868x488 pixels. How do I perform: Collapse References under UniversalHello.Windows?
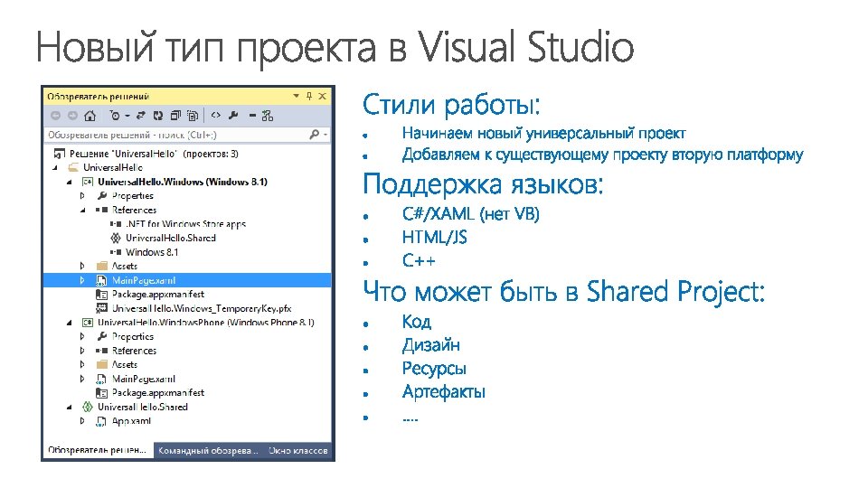tap(82, 211)
